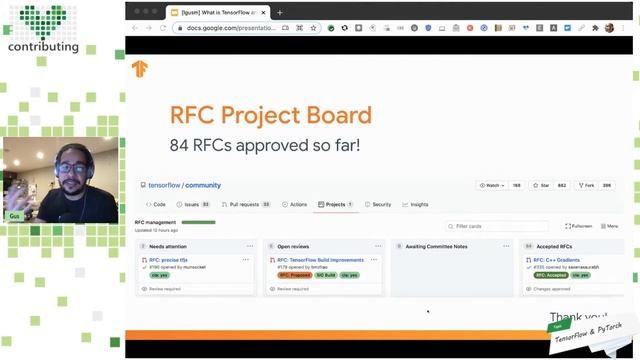Click the Chrome profile avatar
This screenshot has height=360, width=640.
[x=609, y=28]
